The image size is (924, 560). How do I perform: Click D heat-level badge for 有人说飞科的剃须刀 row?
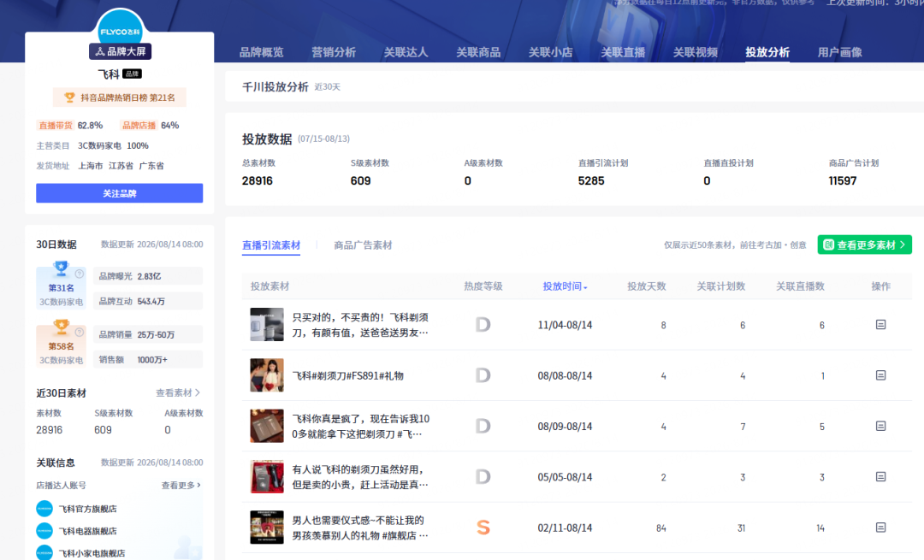pyautogui.click(x=483, y=476)
